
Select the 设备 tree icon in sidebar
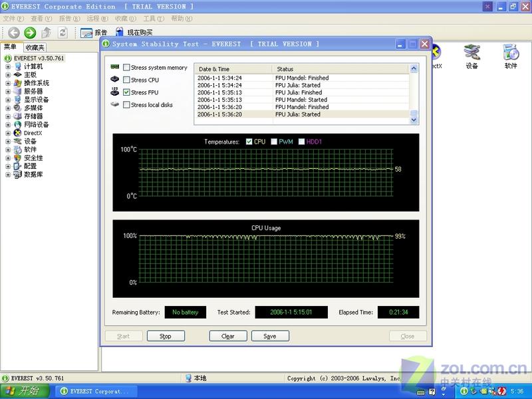(18, 141)
